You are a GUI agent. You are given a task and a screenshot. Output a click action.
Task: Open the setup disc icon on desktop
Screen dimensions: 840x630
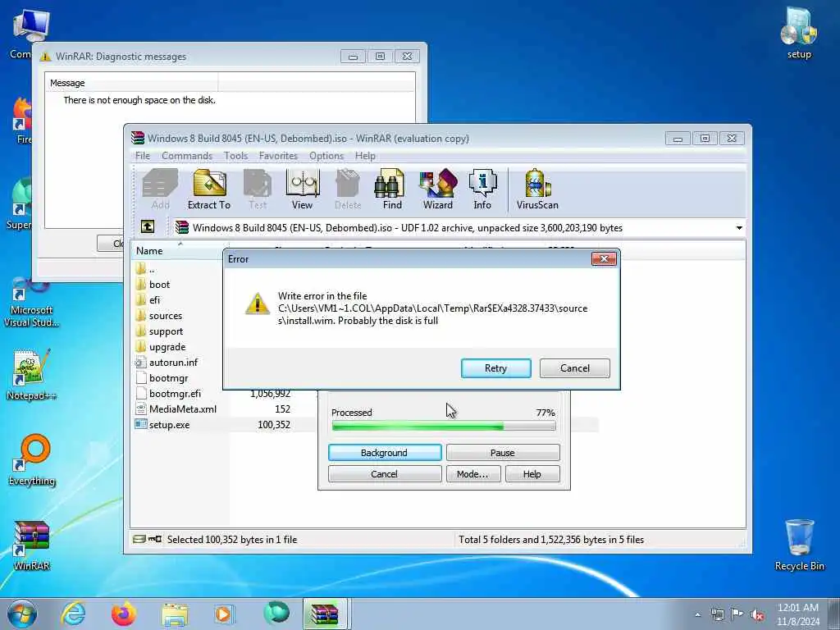click(798, 32)
